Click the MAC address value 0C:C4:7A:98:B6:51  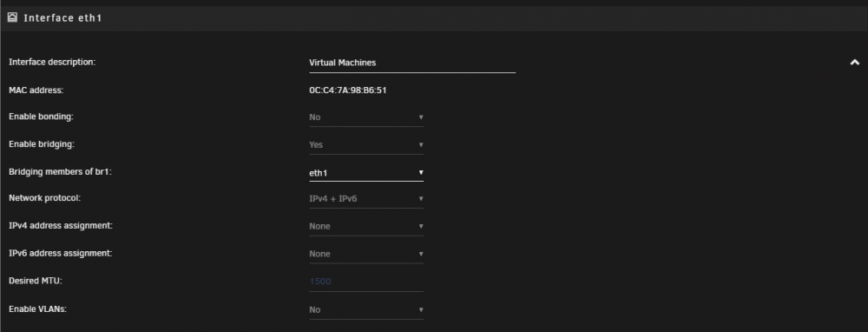pos(348,90)
